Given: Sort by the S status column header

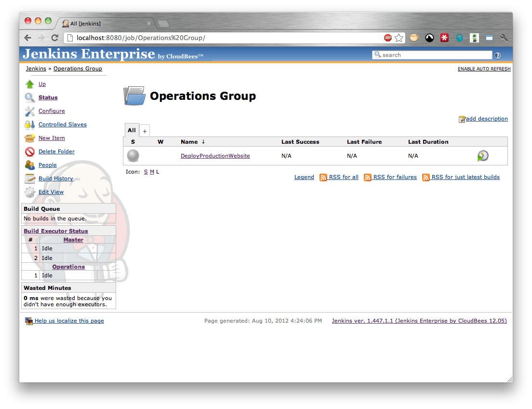Looking at the screenshot, I should pos(133,142).
